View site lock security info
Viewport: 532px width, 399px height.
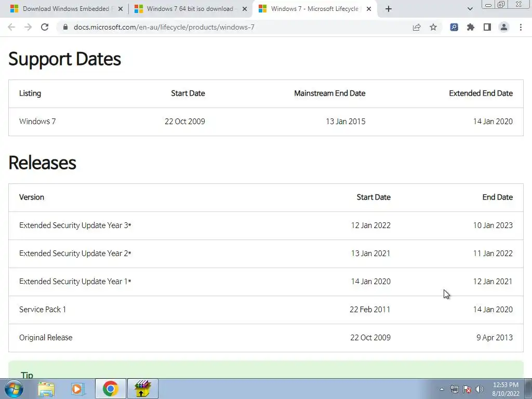tap(65, 27)
